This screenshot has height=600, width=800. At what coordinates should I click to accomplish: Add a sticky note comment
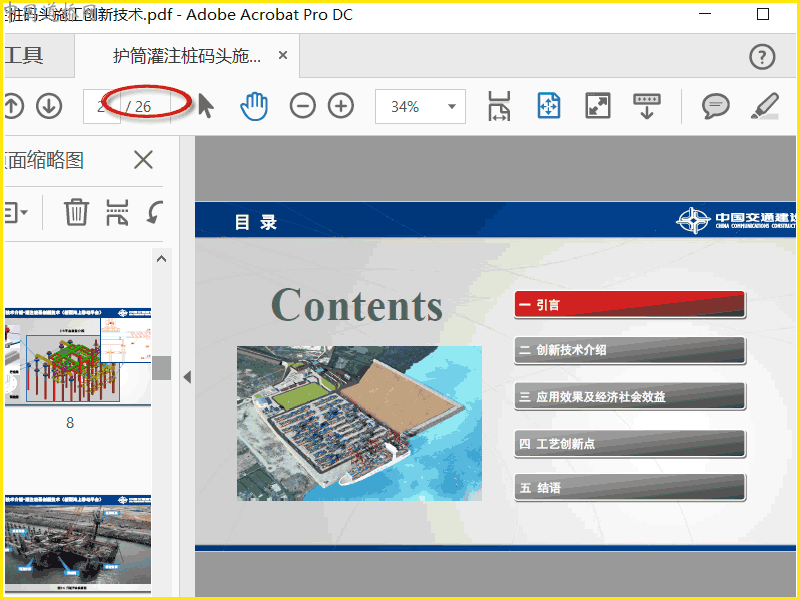click(715, 106)
